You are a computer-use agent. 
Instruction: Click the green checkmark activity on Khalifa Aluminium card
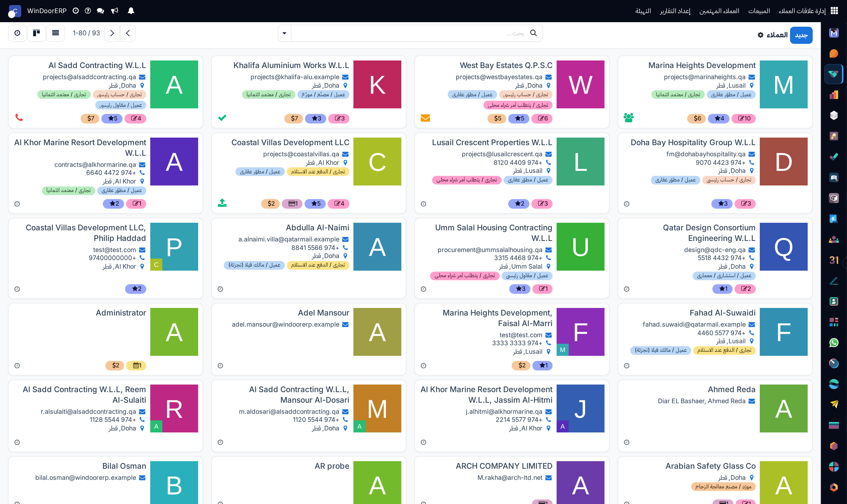(222, 118)
